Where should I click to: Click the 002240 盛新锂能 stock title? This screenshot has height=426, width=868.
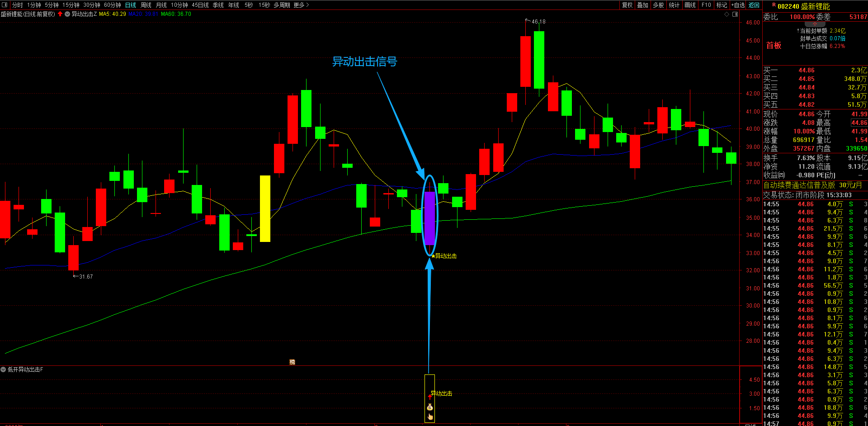tap(803, 6)
